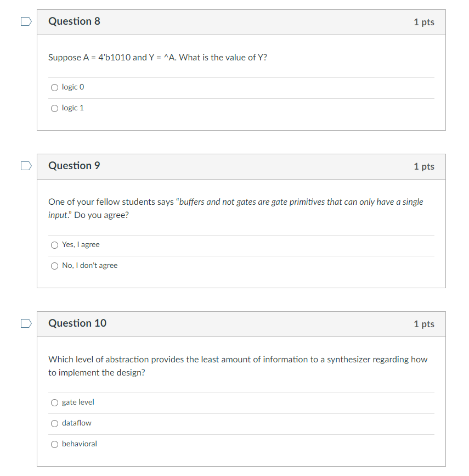
Task: Select behavioral for Question 10
Action: [x=54, y=444]
